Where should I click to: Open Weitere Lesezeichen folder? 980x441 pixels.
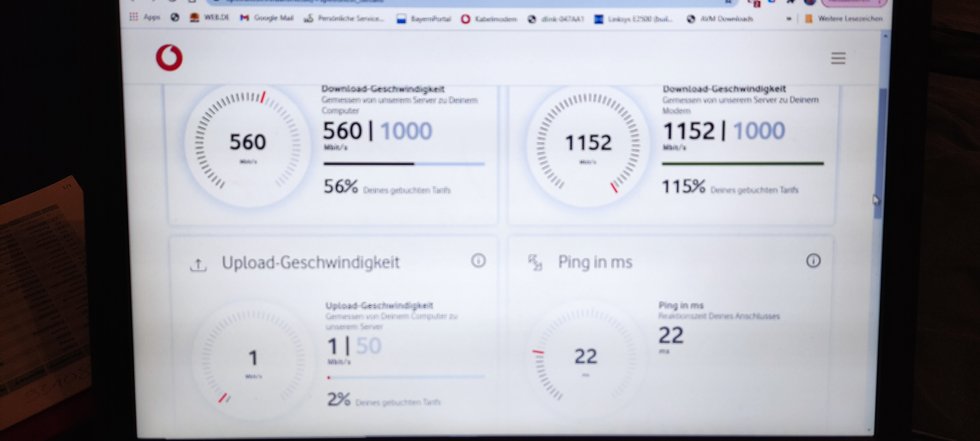[x=844, y=19]
